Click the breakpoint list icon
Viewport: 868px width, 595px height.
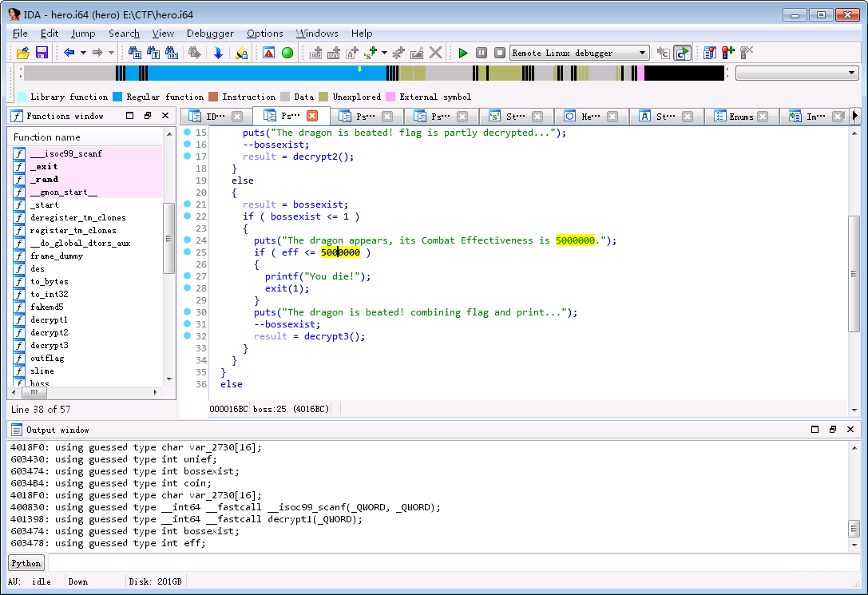point(709,53)
